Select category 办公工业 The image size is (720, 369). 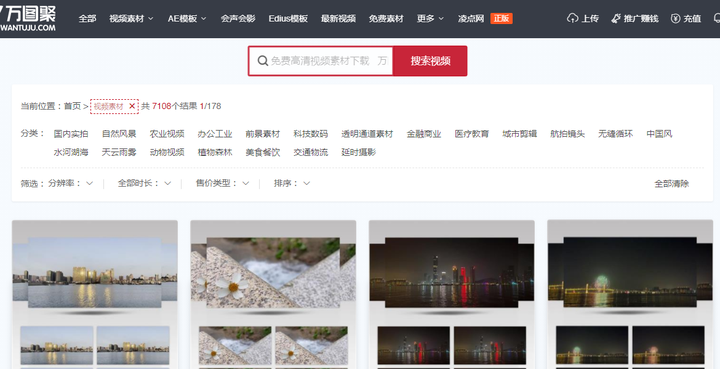click(215, 134)
